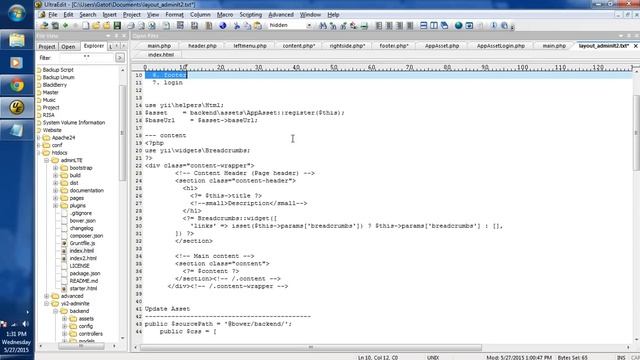Select the README.md file
Image resolution: width=640 pixels, height=360 pixels.
84,281
